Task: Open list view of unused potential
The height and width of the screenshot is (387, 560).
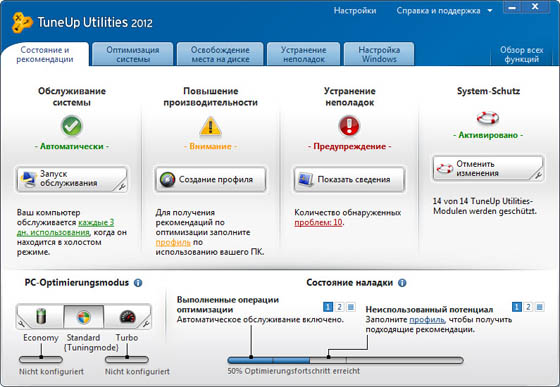Action: [x=539, y=307]
